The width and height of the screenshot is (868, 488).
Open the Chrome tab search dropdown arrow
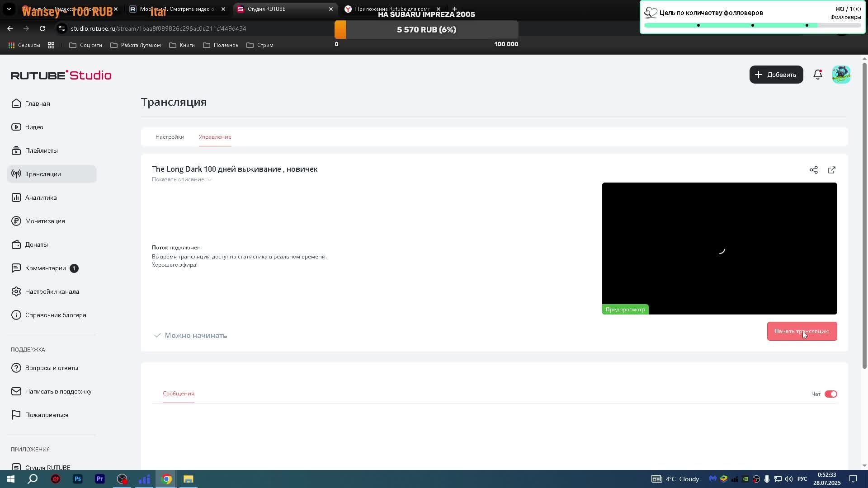click(9, 9)
